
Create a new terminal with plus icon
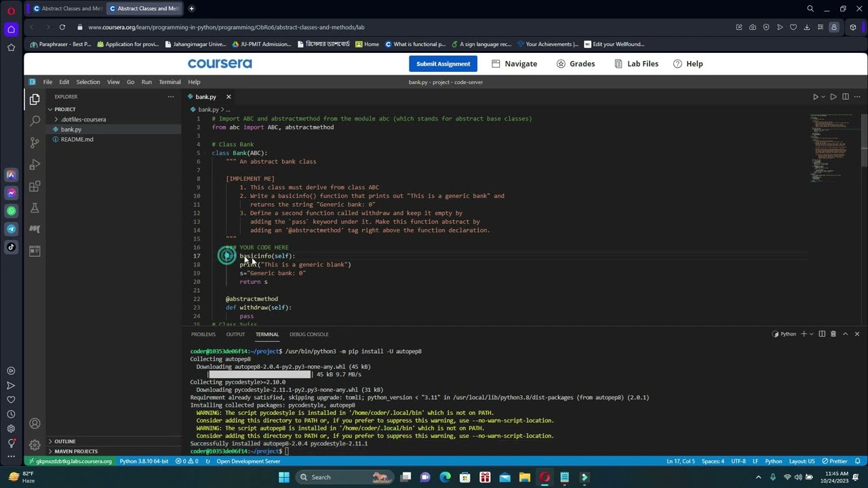click(x=804, y=334)
